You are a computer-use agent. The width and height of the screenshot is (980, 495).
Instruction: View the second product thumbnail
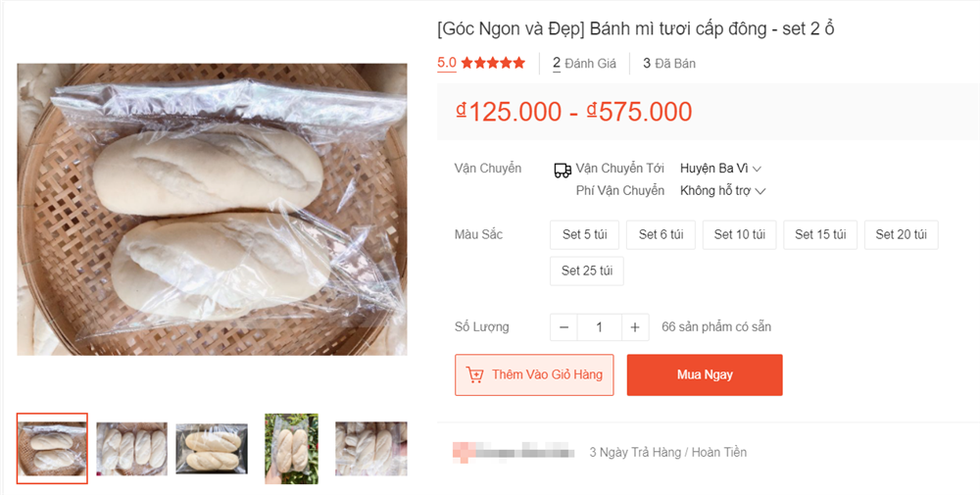point(132,448)
